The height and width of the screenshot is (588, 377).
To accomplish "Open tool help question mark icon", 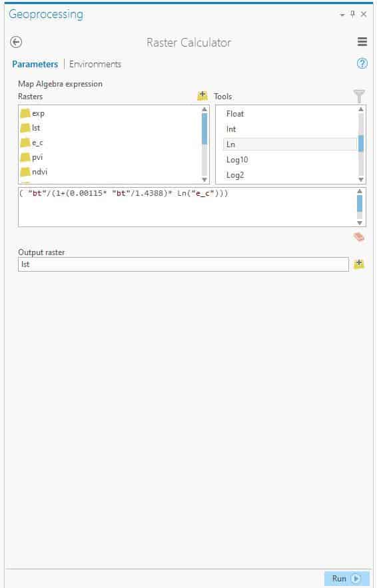I will [362, 64].
